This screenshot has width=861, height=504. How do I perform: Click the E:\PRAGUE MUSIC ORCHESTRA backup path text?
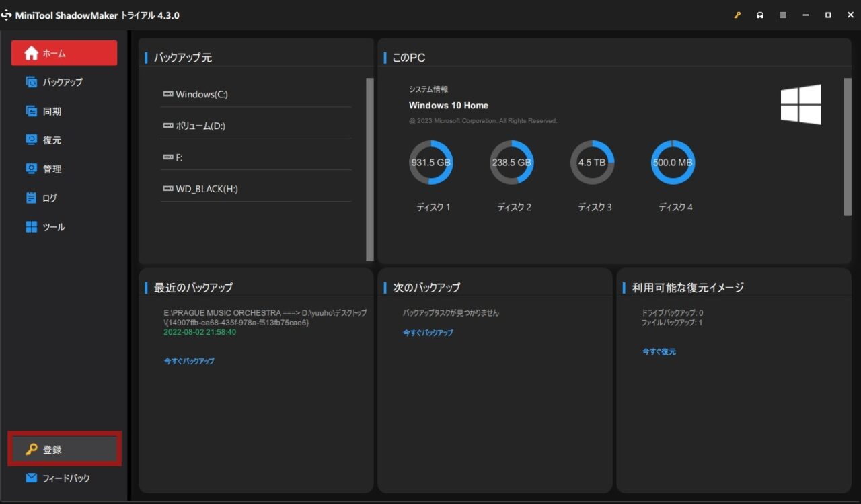click(266, 318)
